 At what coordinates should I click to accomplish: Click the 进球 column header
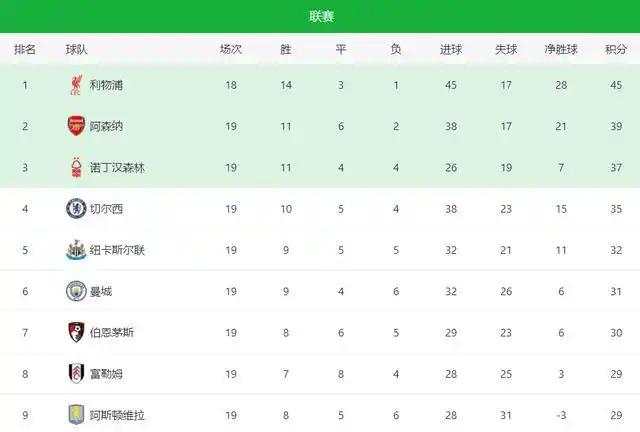451,49
